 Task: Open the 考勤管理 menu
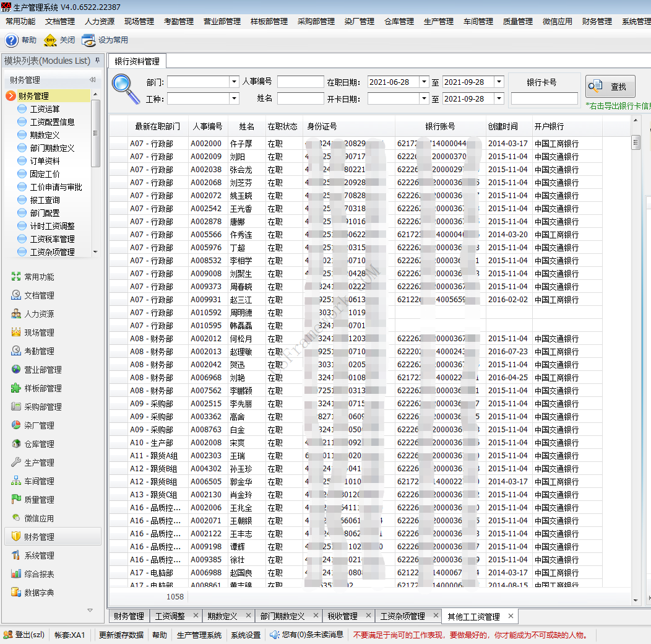pyautogui.click(x=179, y=22)
